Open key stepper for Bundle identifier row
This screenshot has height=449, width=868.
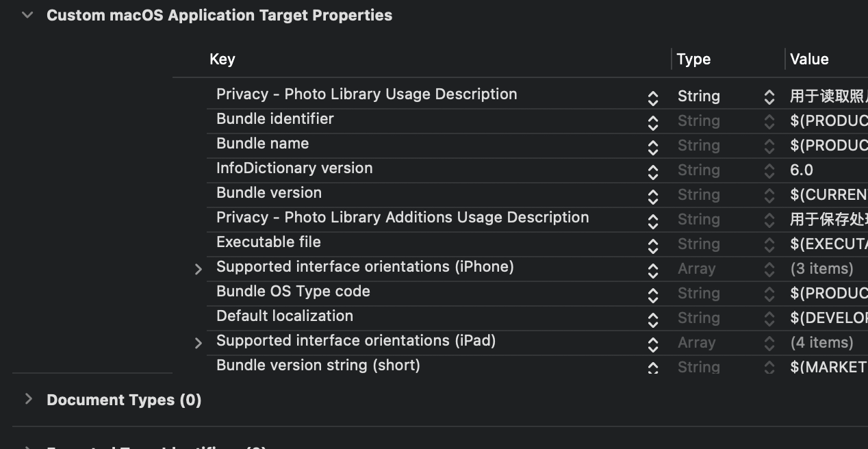pos(653,123)
